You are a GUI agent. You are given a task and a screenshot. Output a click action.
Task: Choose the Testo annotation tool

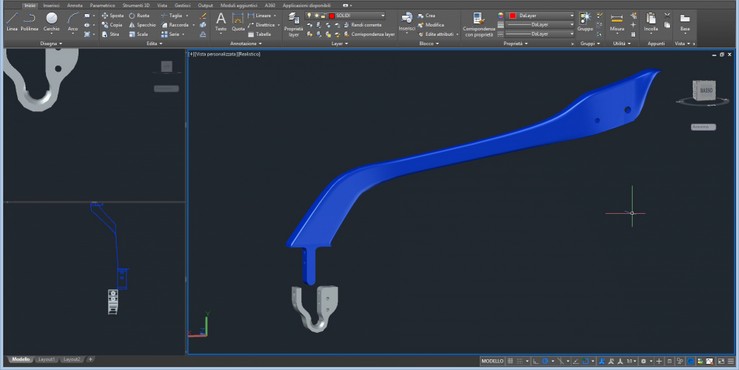point(221,22)
